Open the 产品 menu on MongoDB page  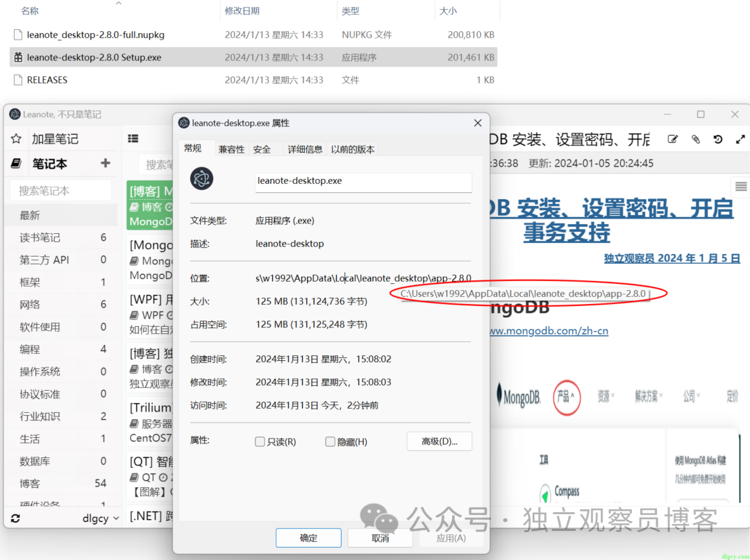[567, 396]
